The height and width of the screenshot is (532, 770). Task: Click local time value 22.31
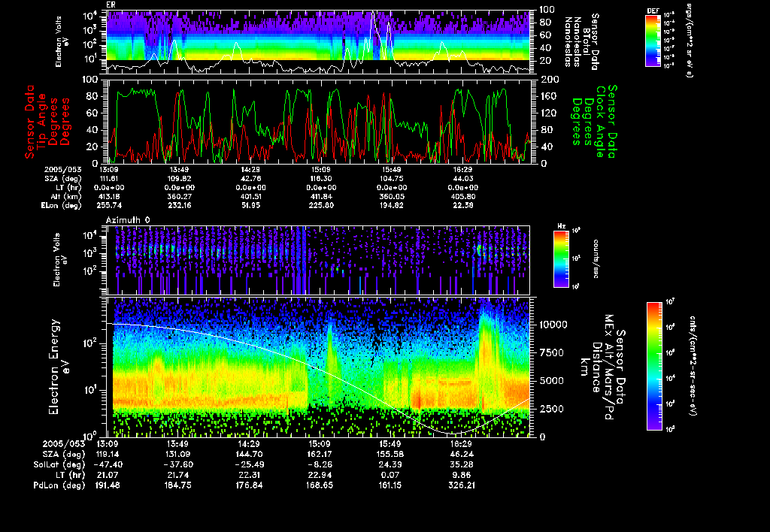pyautogui.click(x=249, y=475)
